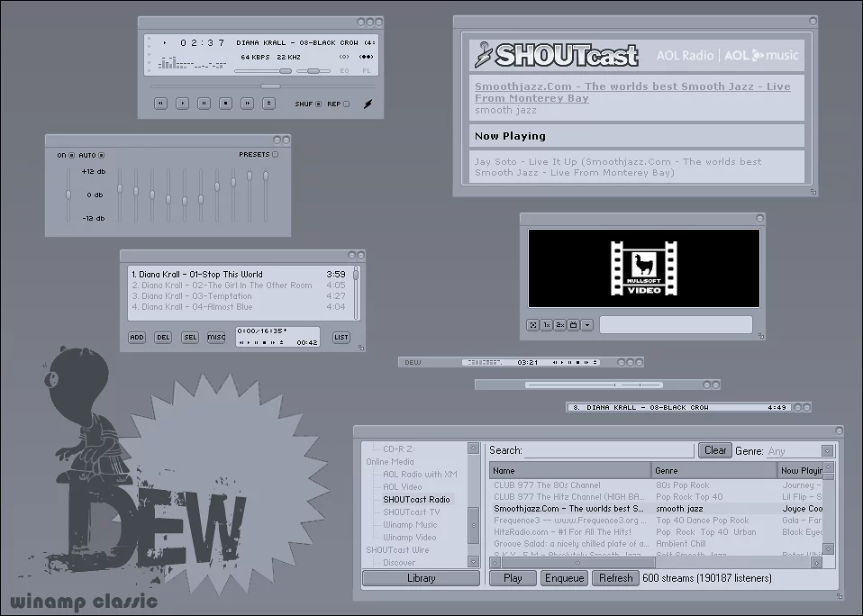Image resolution: width=863 pixels, height=616 pixels.
Task: Open the video window options dropdown arrow
Action: (x=587, y=324)
